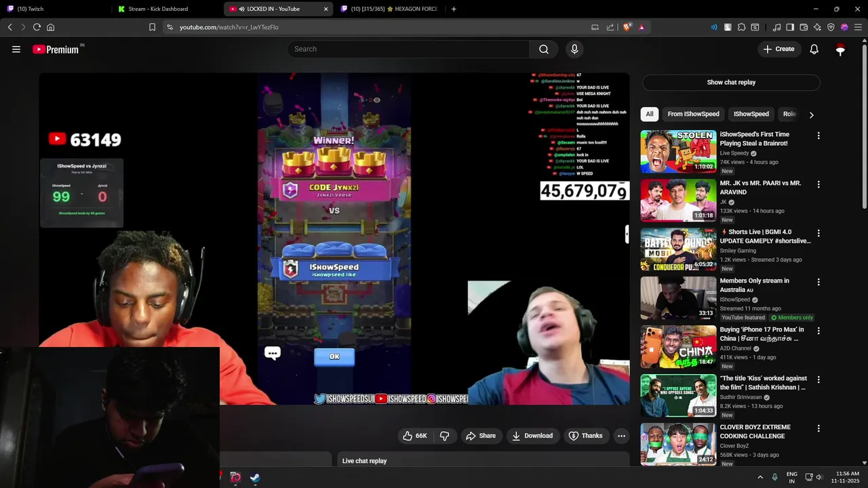
Task: Download the video
Action: (532, 436)
